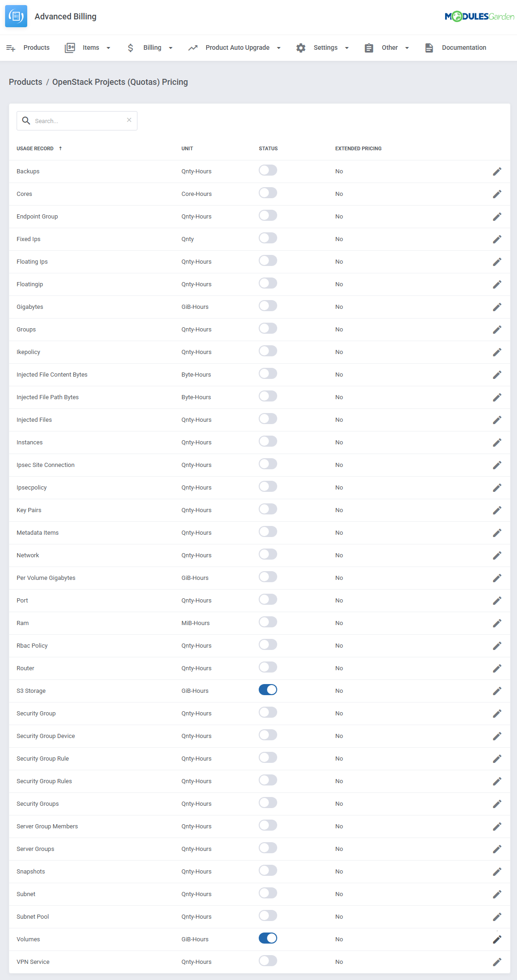Click the search magnifier icon

[26, 121]
